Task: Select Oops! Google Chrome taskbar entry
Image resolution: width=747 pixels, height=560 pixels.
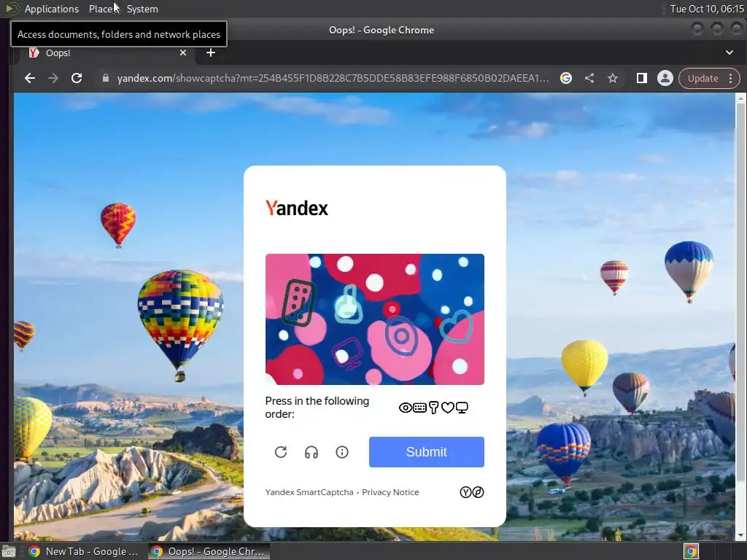Action: tap(209, 551)
